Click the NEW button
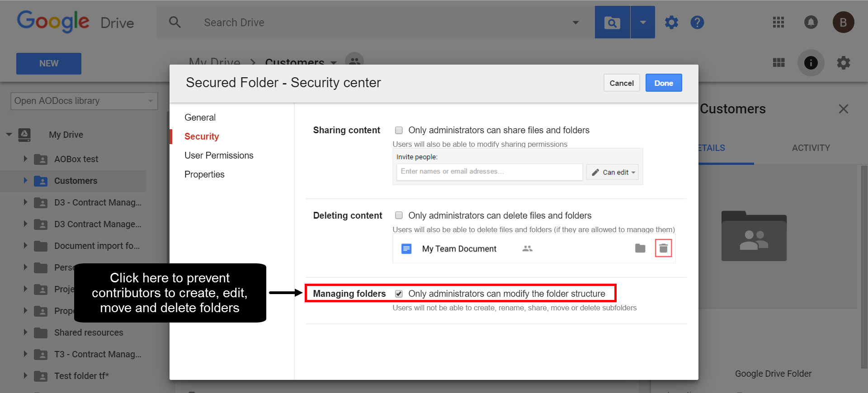The width and height of the screenshot is (868, 393). click(x=49, y=64)
